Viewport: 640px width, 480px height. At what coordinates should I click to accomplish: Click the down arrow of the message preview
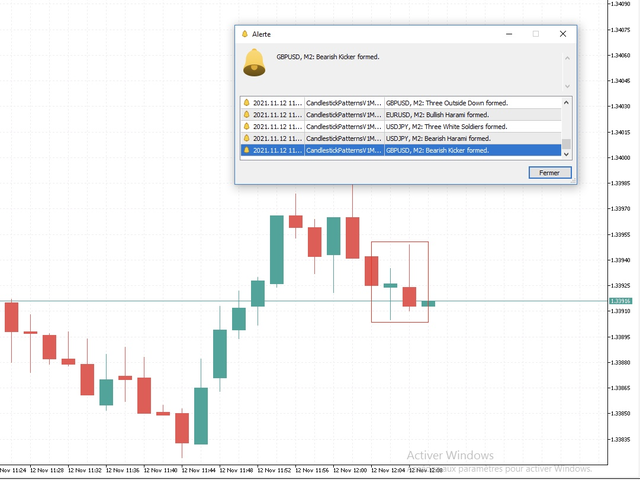point(566,86)
